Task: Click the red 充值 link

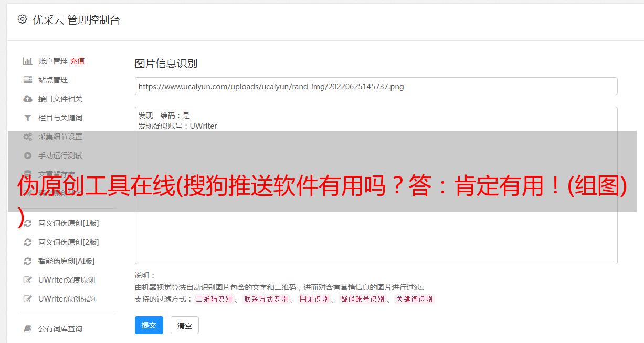Action: click(77, 61)
